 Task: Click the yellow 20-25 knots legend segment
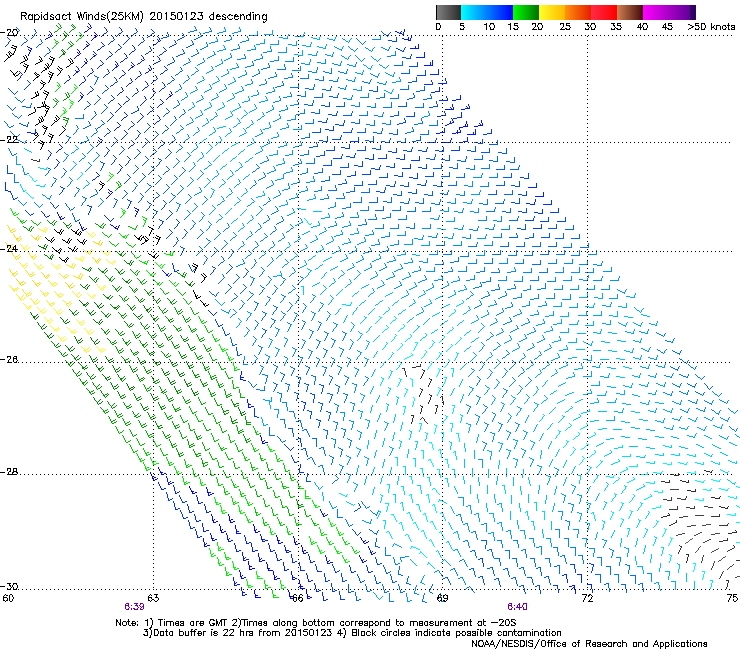pos(552,12)
